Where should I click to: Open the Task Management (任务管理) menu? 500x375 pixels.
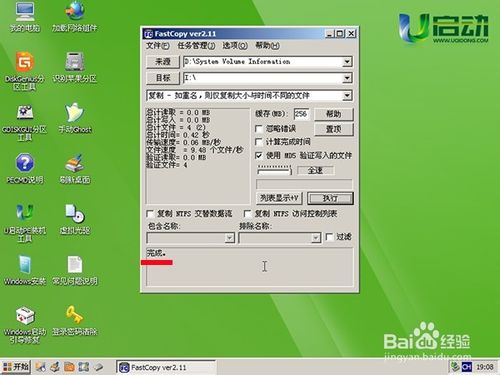click(196, 45)
